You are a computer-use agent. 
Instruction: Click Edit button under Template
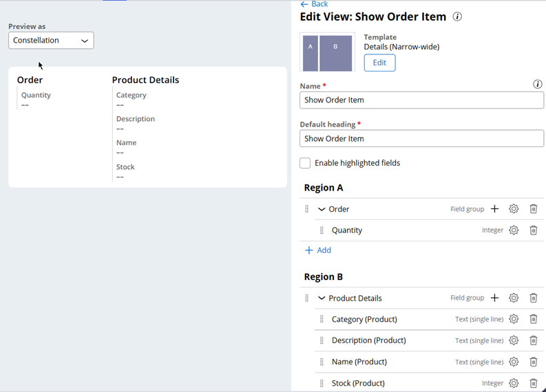click(x=379, y=63)
